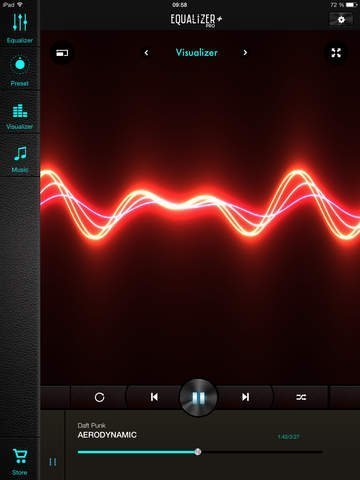This screenshot has width=360, height=480.
Task: Switch to previous visualizer with left chevron
Action: (x=146, y=53)
